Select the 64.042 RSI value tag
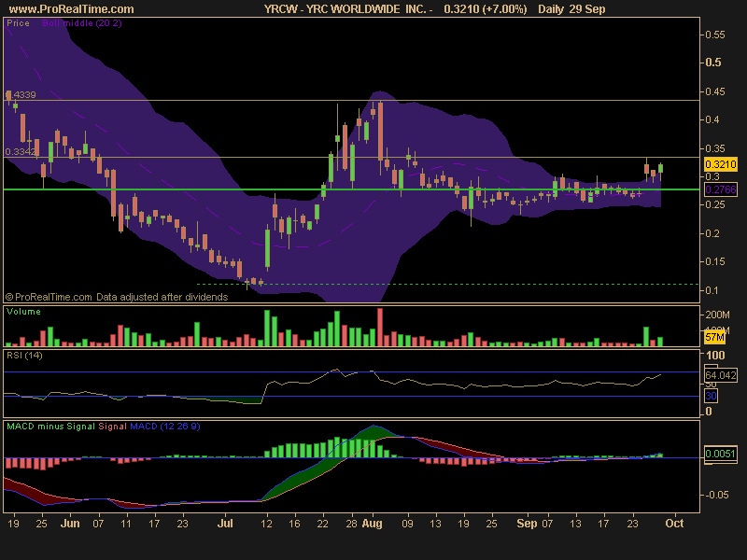The width and height of the screenshot is (747, 560). pyautogui.click(x=717, y=375)
